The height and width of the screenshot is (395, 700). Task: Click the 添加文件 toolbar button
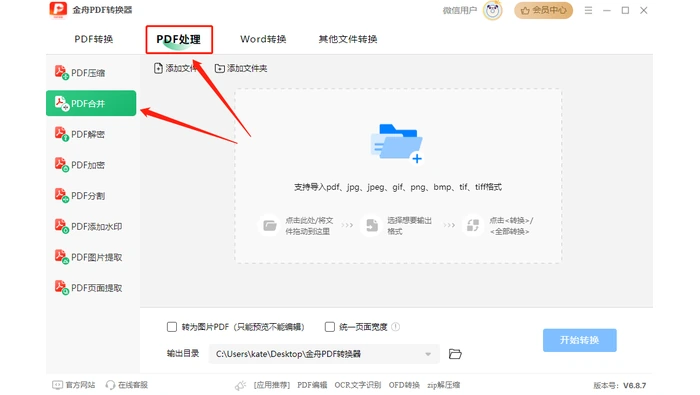click(x=175, y=68)
